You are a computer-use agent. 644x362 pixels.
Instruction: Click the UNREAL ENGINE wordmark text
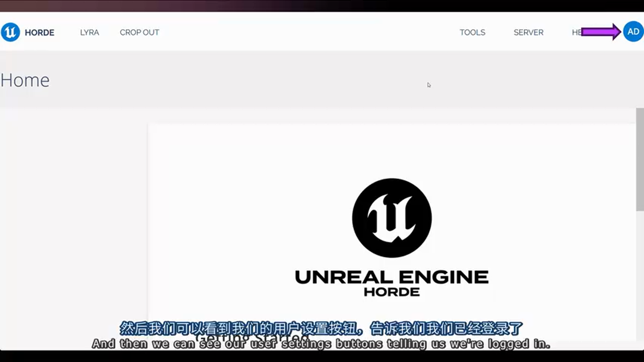(391, 277)
